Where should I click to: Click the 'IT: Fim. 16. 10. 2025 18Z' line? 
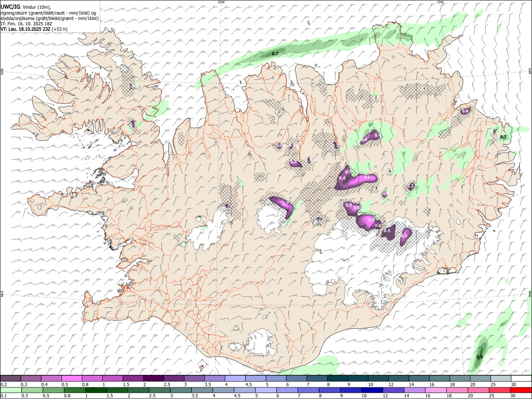[x=26, y=24]
